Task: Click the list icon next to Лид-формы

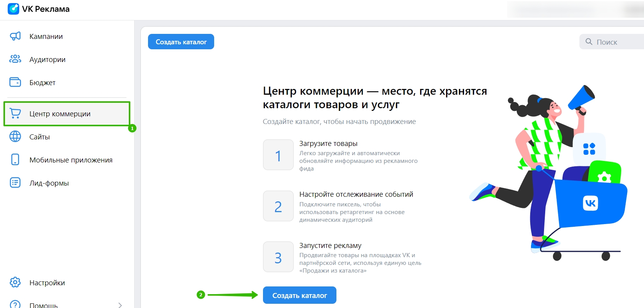Action: [15, 182]
